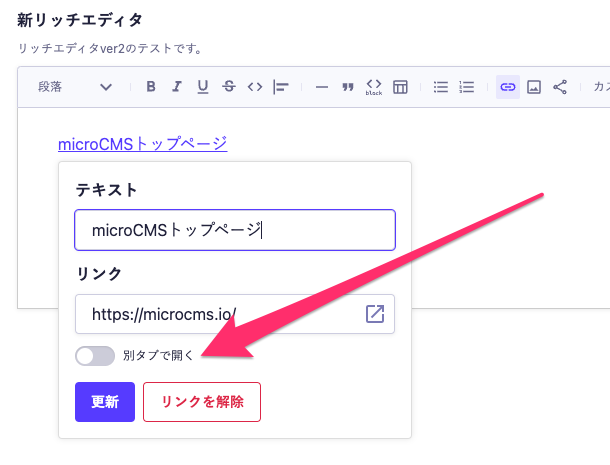Open link URL in new window icon
Viewport: 610px width, 465px height.
375,314
